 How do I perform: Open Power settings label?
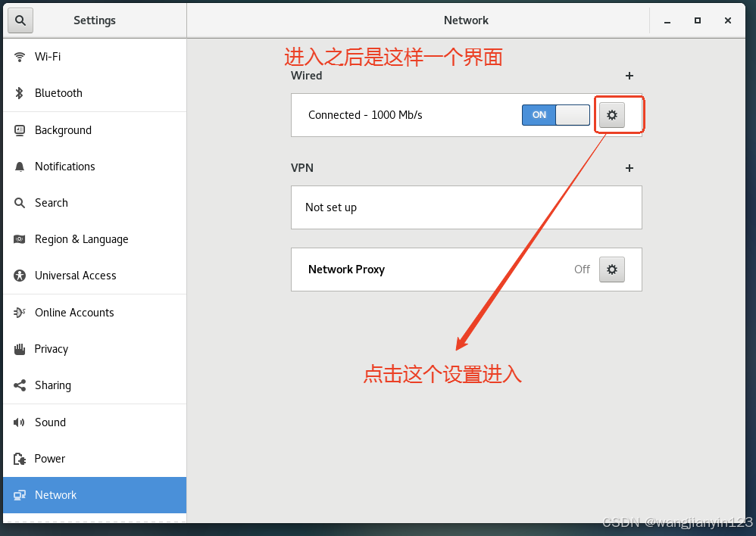[x=50, y=459]
